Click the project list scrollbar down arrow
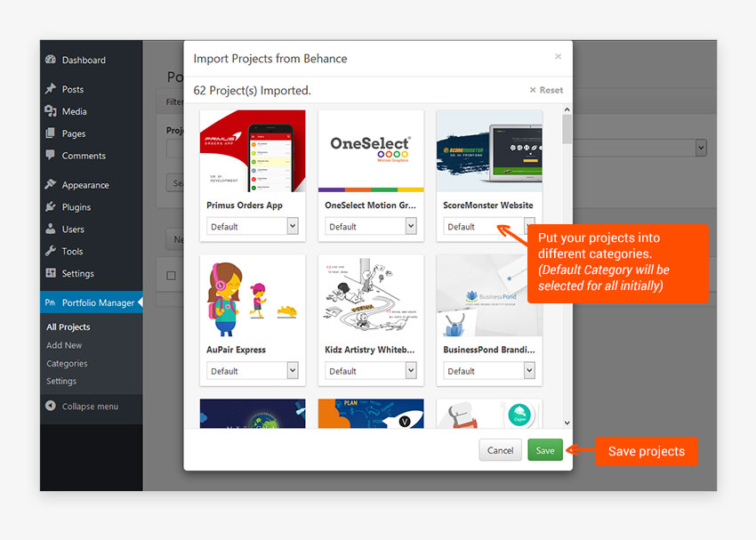Image resolution: width=756 pixels, height=540 pixels. [567, 423]
